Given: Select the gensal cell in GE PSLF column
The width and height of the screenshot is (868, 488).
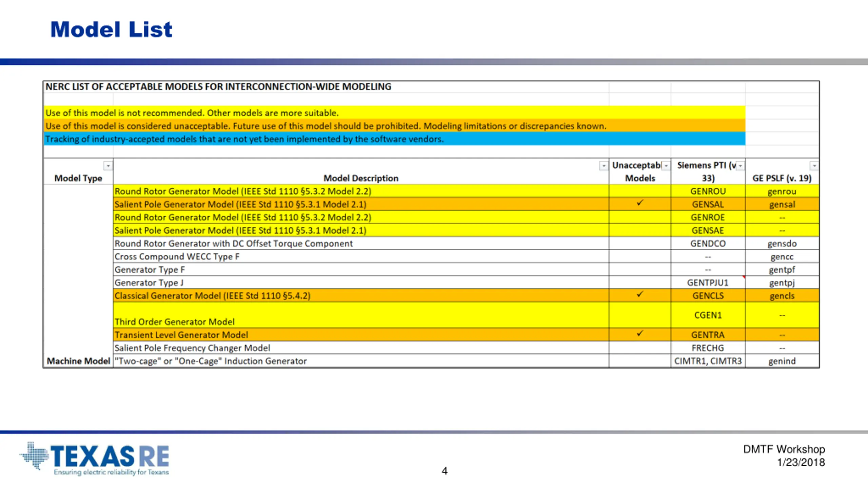Looking at the screenshot, I should pos(782,204).
